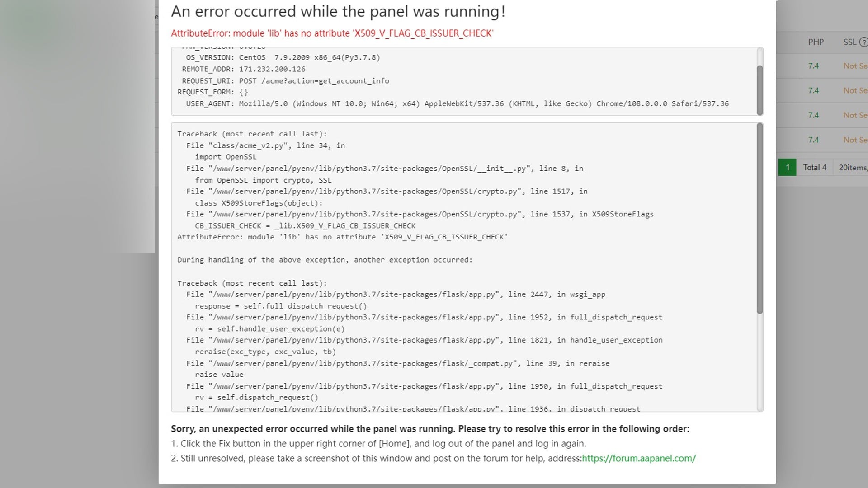Image resolution: width=868 pixels, height=488 pixels.
Task: Click the PHP column header
Action: (816, 42)
